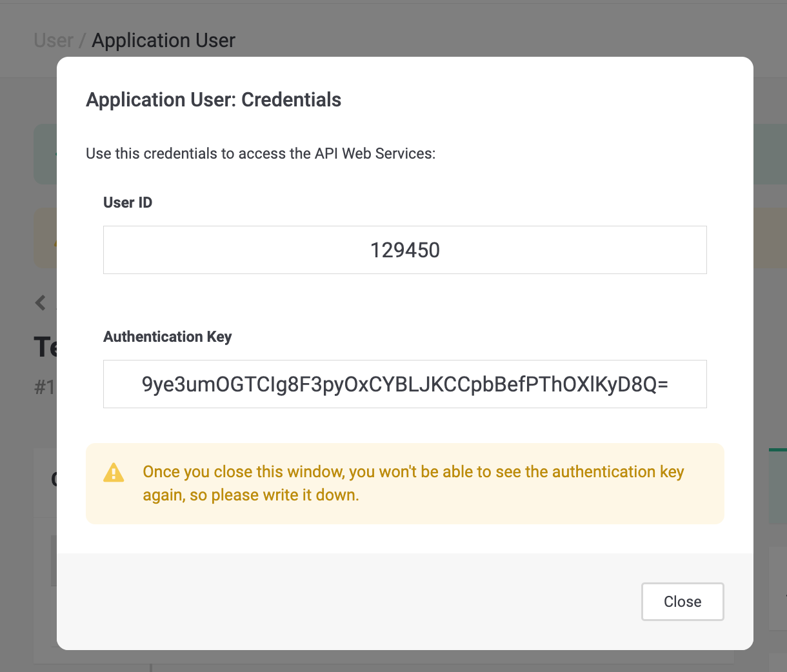This screenshot has height=672, width=787.
Task: Click the Close button in the dialog
Action: 682,602
